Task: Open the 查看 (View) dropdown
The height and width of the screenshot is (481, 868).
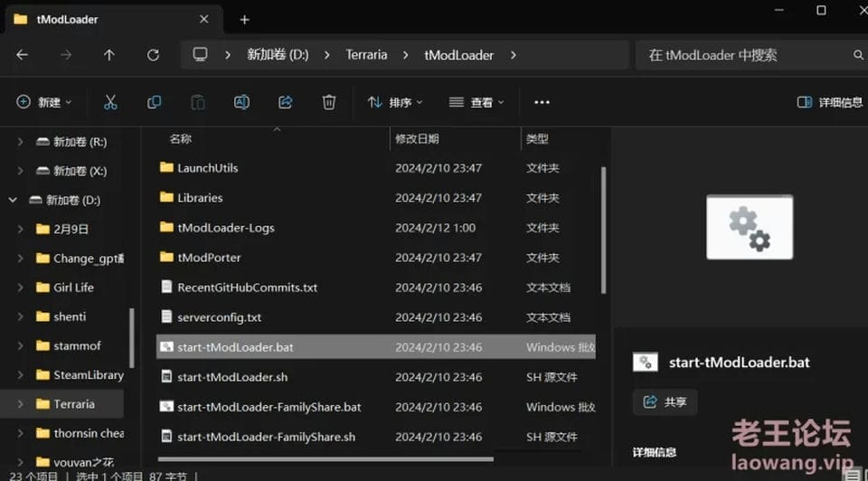Action: coord(476,102)
